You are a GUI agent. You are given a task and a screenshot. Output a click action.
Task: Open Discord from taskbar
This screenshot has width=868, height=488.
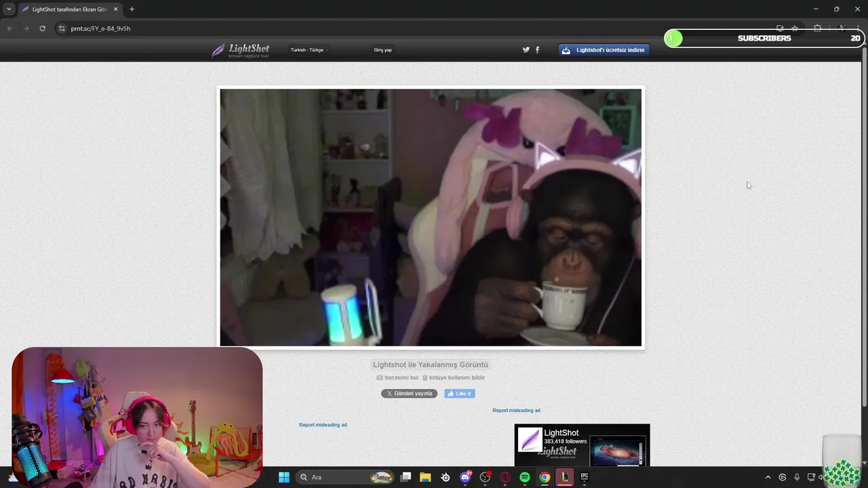click(x=465, y=477)
